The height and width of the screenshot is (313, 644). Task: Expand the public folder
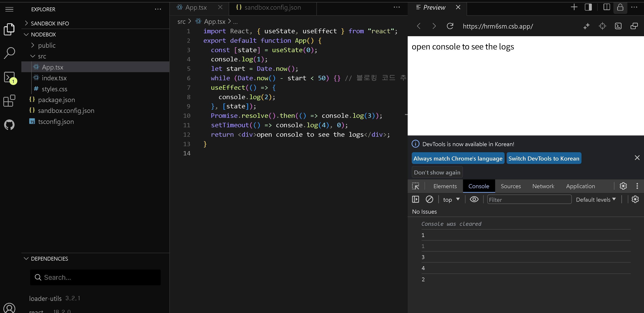coord(47,45)
